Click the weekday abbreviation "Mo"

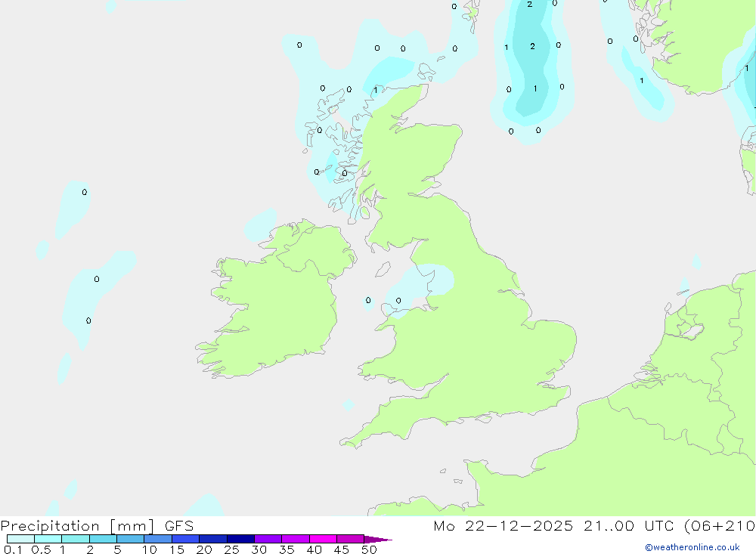tap(444, 525)
